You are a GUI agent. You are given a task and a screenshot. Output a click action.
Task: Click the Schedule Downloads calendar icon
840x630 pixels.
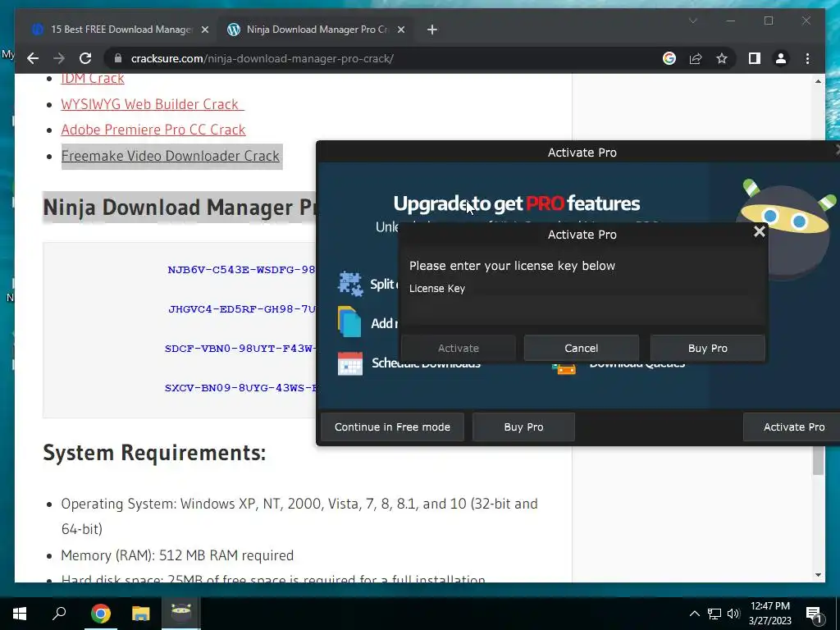(350, 363)
